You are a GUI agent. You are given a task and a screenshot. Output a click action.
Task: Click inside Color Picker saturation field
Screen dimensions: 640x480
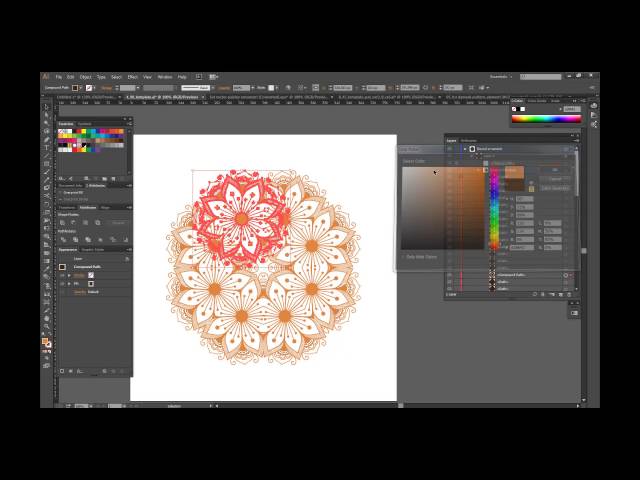443,208
